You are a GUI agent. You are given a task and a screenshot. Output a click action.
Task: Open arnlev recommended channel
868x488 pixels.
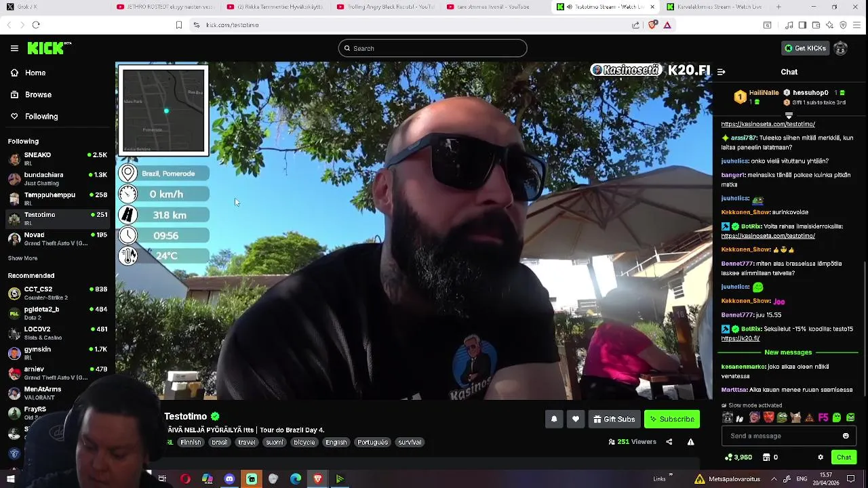[x=58, y=373]
